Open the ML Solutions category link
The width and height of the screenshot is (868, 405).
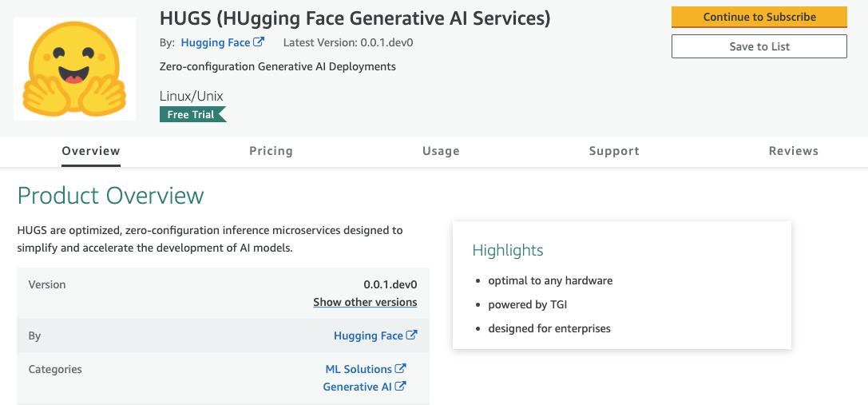point(359,369)
